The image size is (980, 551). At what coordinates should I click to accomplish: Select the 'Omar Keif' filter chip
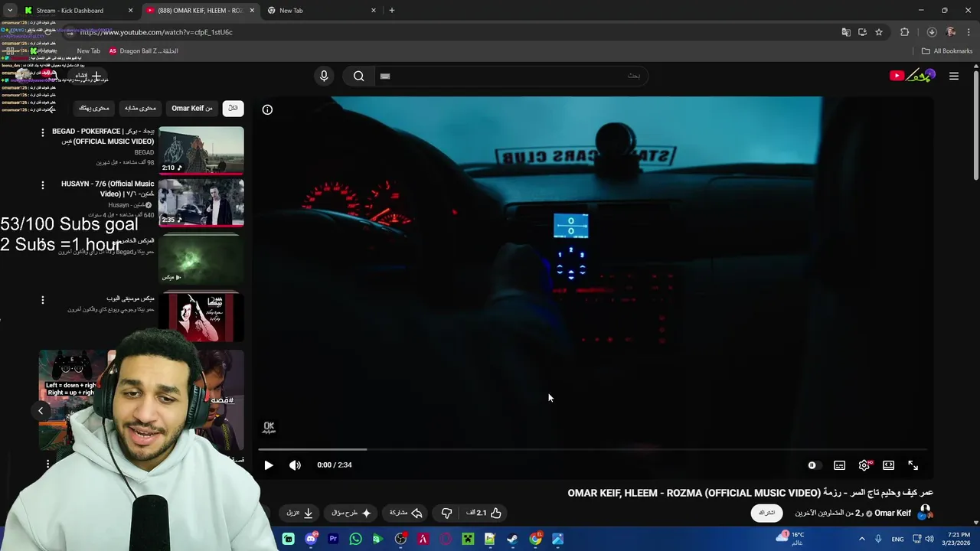192,108
